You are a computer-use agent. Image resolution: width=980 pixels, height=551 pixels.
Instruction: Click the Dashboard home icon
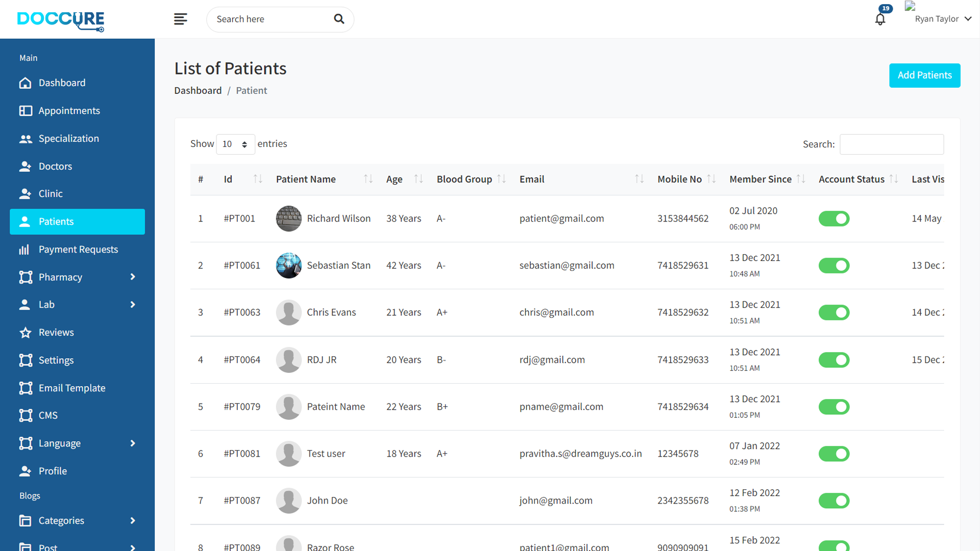click(x=25, y=83)
